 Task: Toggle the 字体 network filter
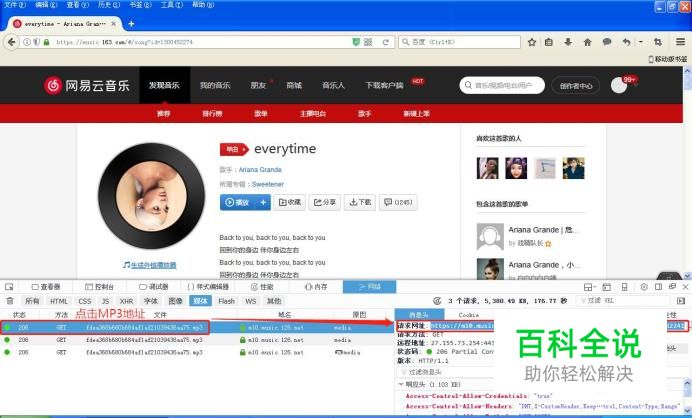point(150,301)
